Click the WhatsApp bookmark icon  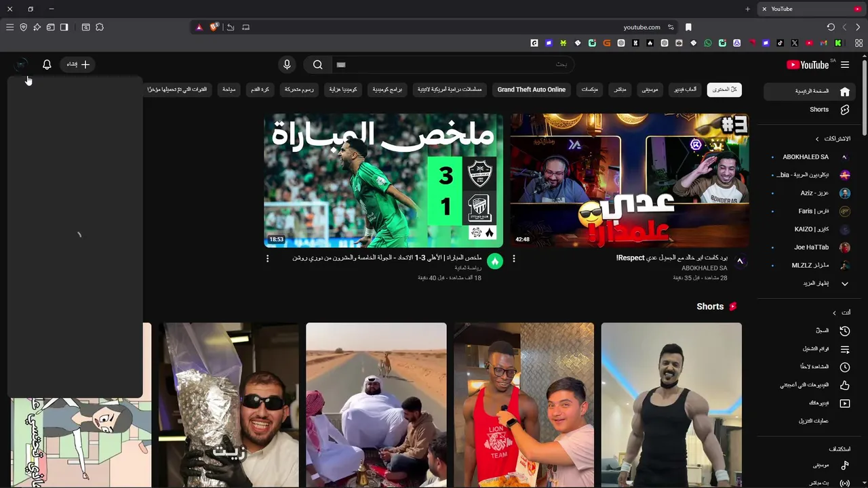[708, 43]
